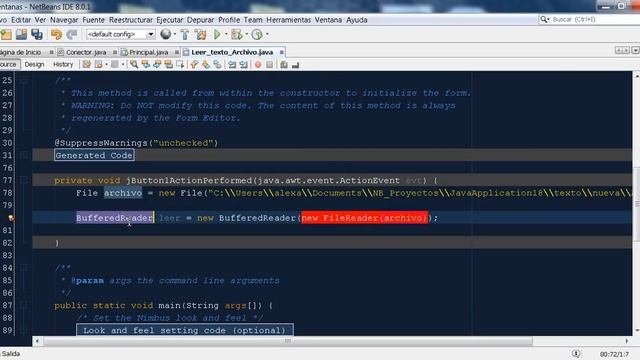Click the search magnifier icon in Buscar box
Screen dimensions: 640x360
544,19
